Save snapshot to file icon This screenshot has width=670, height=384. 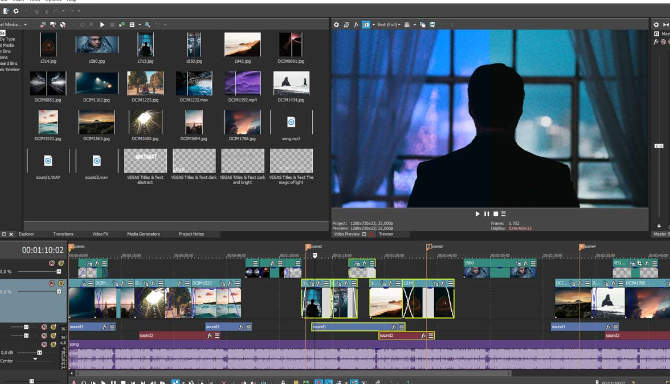432,25
